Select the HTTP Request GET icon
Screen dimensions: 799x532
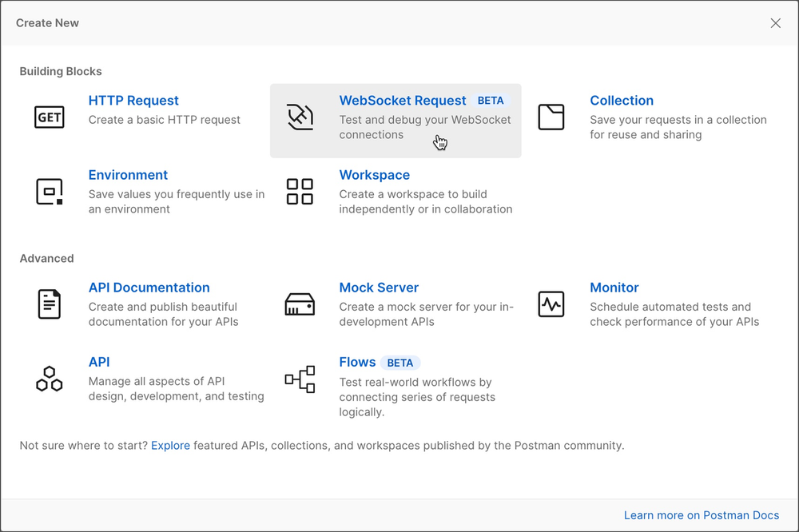pyautogui.click(x=50, y=116)
